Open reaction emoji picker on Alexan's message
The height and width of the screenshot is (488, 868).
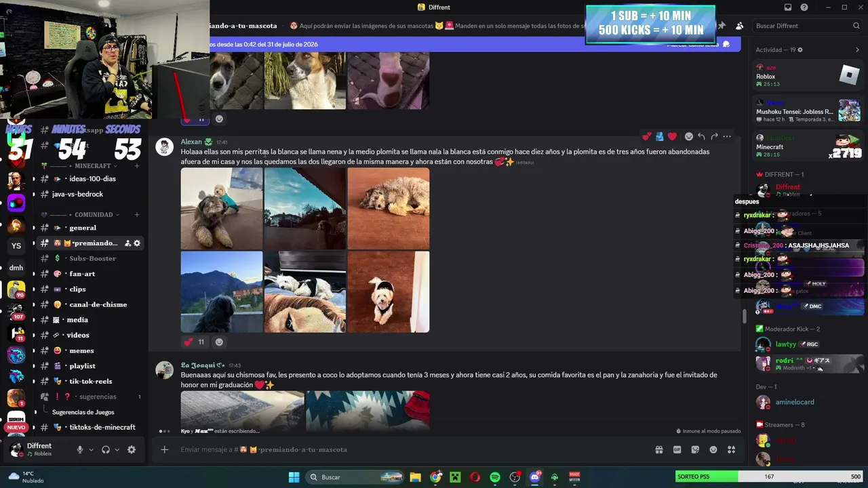[x=689, y=136]
